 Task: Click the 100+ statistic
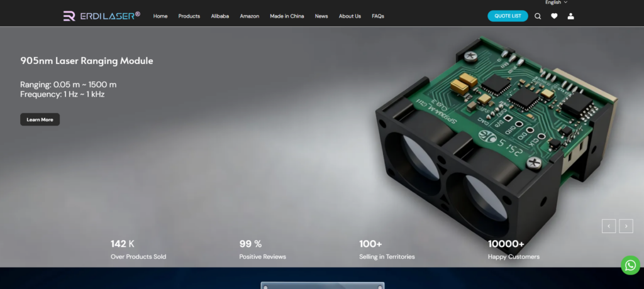pos(370,244)
